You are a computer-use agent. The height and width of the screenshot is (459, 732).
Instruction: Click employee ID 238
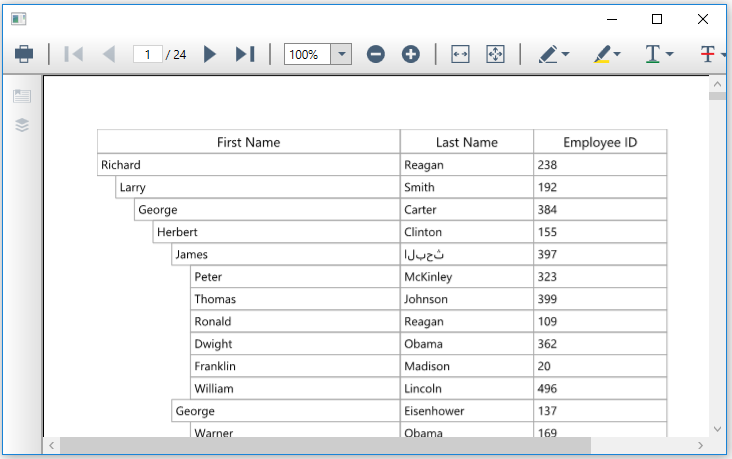[600, 165]
